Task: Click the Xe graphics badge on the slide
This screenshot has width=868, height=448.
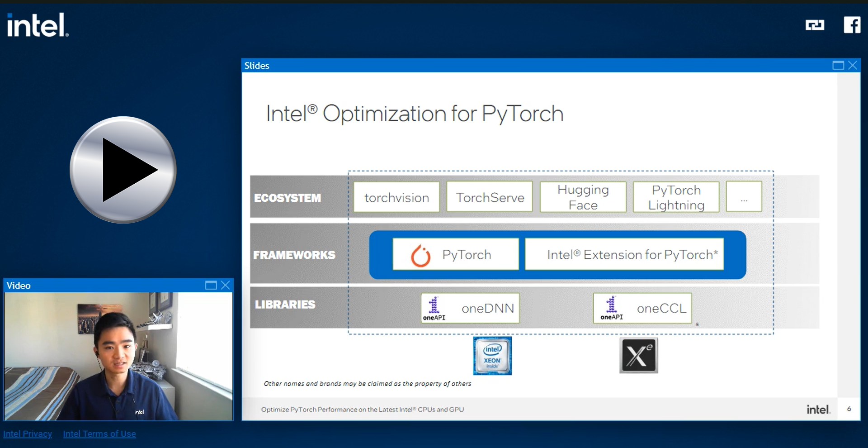Action: pos(639,356)
